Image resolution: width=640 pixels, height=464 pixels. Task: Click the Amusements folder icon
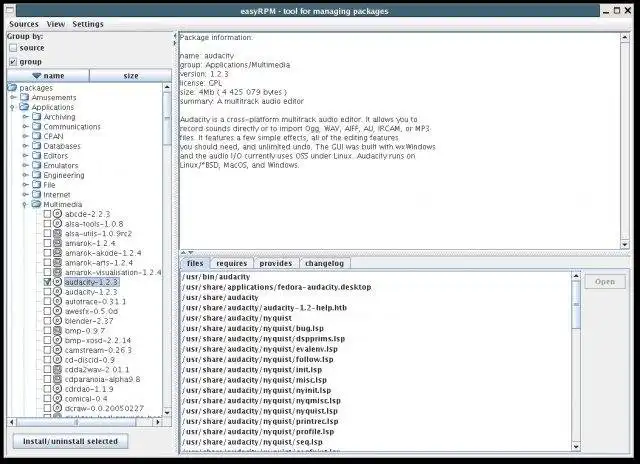(24, 98)
